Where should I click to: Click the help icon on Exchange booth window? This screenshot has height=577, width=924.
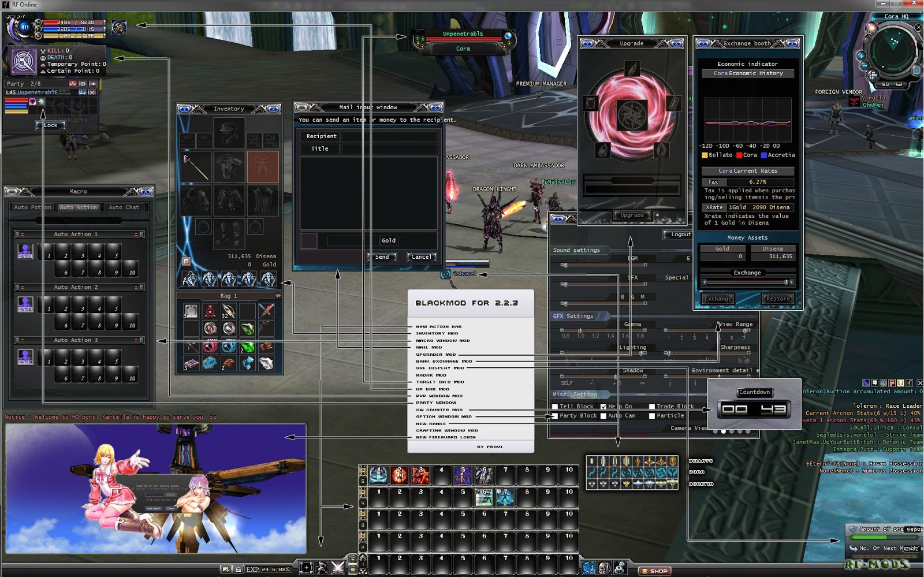pos(703,43)
